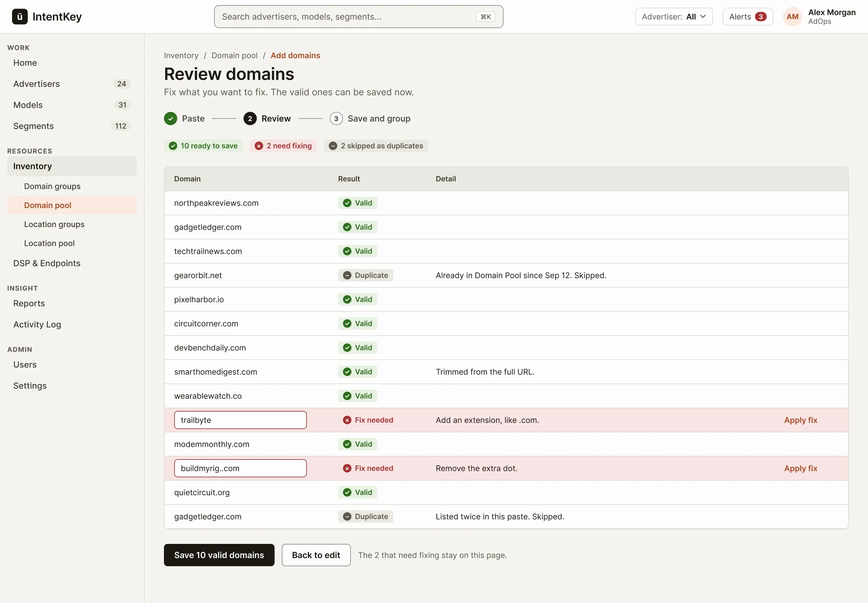
Task: Click the Save and group step 3 icon
Action: pos(336,118)
